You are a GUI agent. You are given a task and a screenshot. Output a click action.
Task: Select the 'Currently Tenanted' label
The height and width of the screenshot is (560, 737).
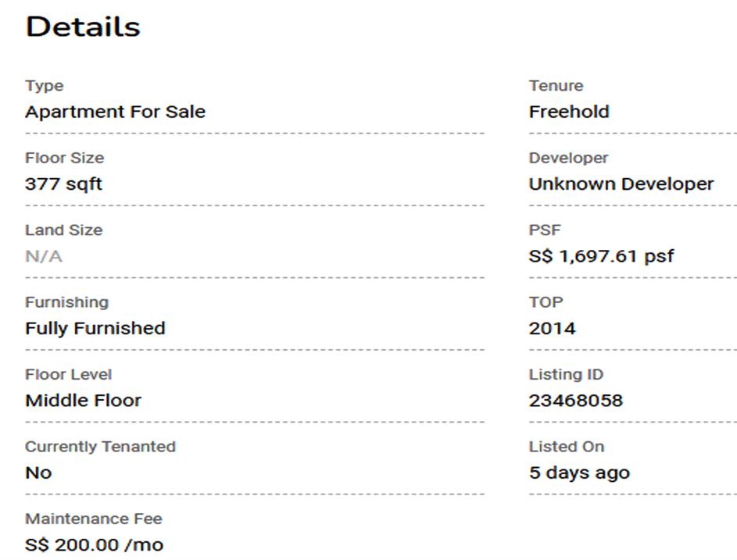click(x=100, y=447)
